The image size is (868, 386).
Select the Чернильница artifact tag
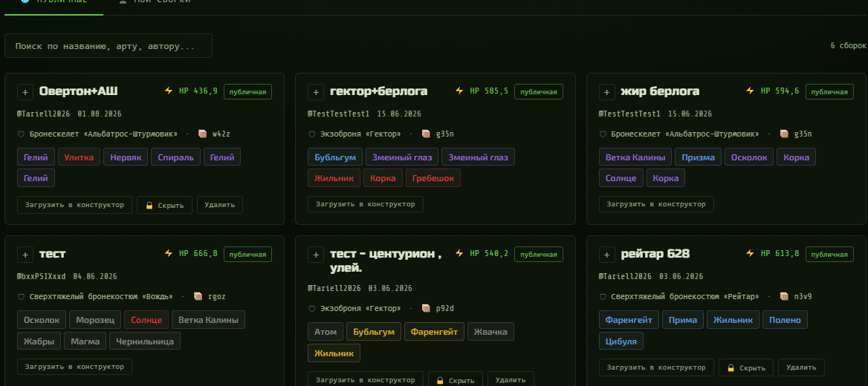(145, 341)
